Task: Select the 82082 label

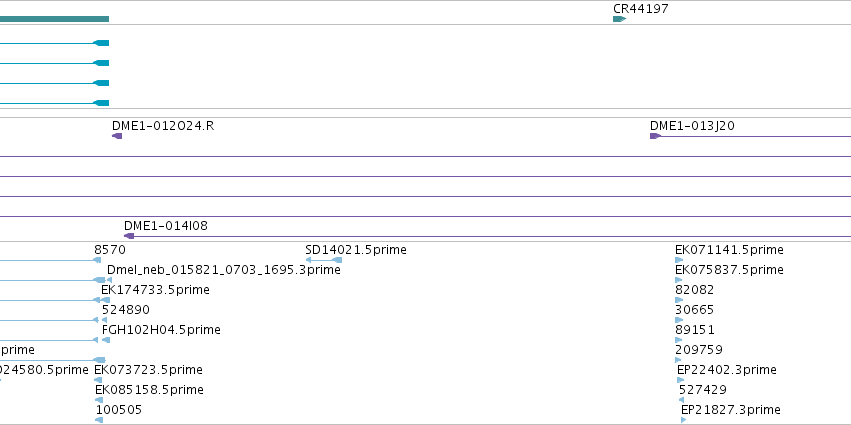Action: coord(695,290)
